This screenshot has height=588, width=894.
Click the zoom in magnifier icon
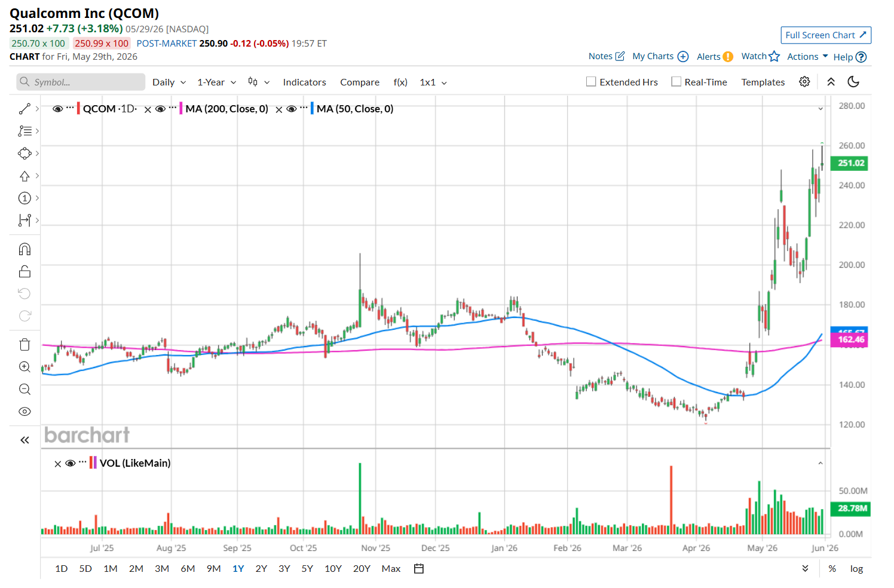[25, 367]
